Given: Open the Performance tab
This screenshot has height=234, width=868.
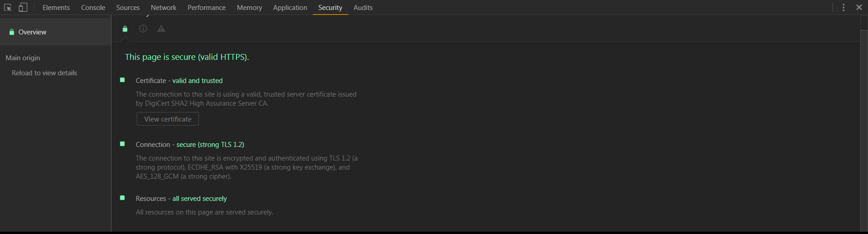Looking at the screenshot, I should pos(207,8).
